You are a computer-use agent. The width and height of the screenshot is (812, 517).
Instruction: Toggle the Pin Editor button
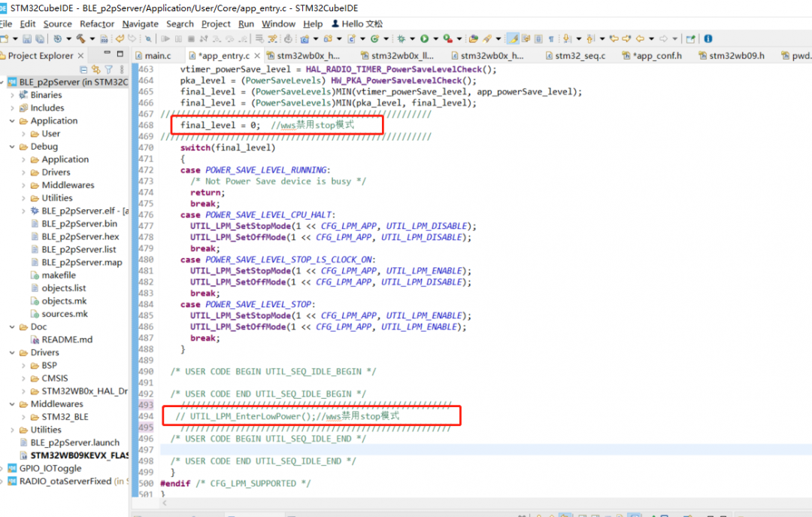pyautogui.click(x=689, y=38)
